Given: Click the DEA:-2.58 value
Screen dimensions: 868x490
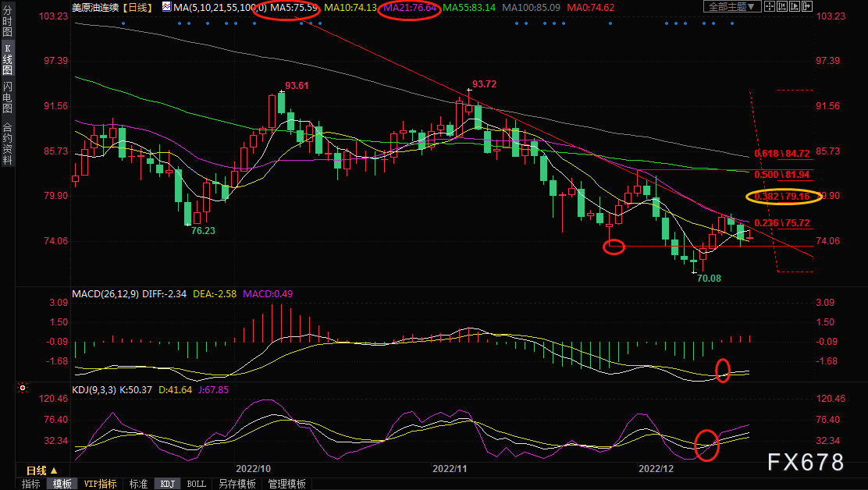Looking at the screenshot, I should pyautogui.click(x=215, y=293).
